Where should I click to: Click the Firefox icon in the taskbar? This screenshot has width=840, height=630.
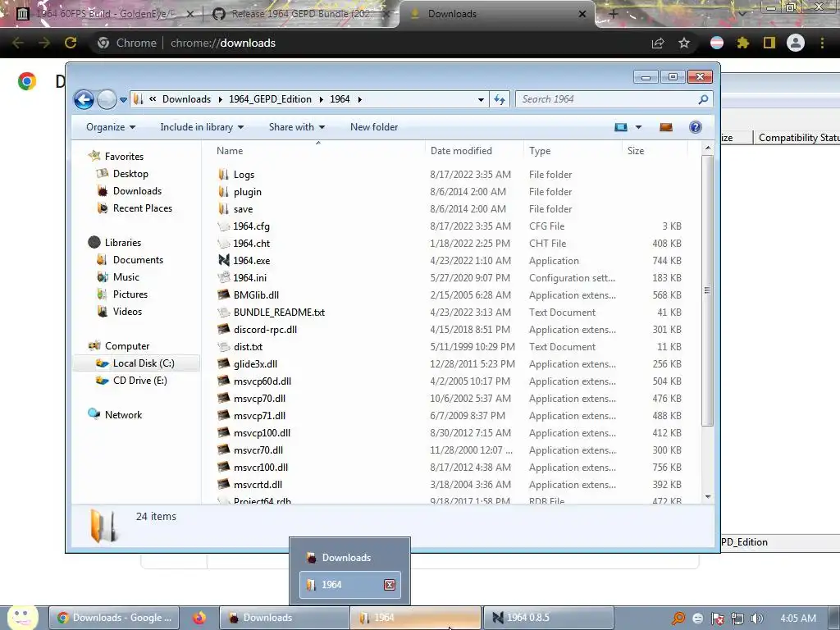(199, 618)
